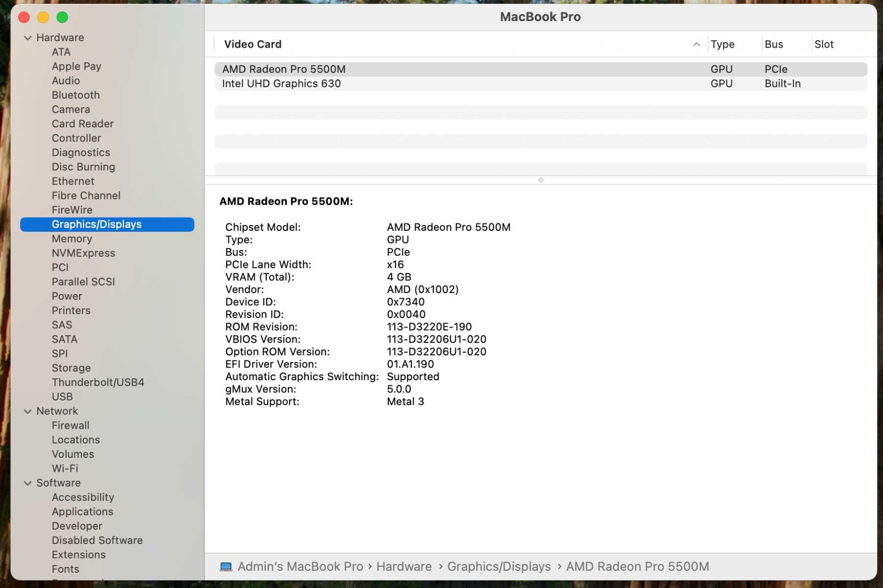Open Wi-Fi network section
883x588 pixels.
point(65,469)
